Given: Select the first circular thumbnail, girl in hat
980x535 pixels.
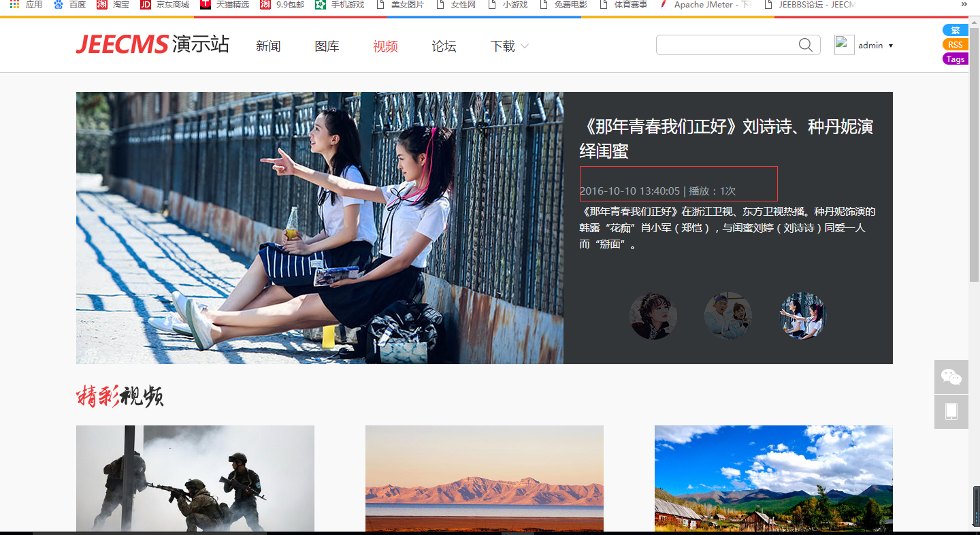Looking at the screenshot, I should [653, 316].
